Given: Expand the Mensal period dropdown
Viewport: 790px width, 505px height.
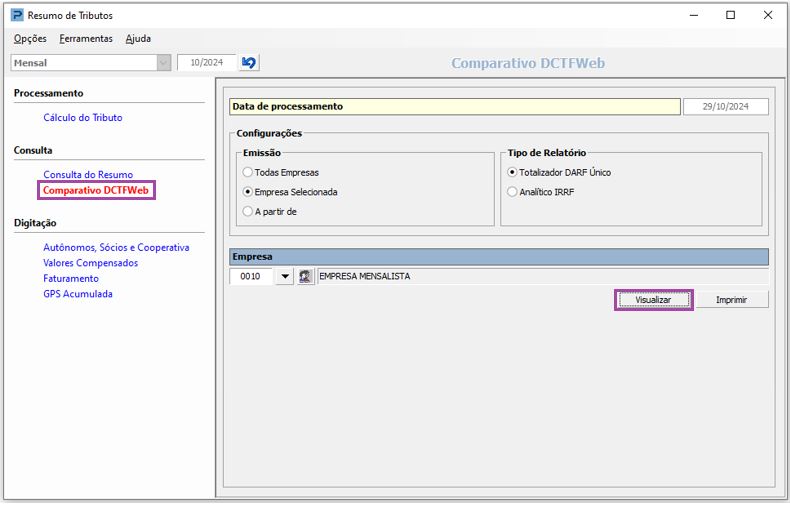Looking at the screenshot, I should pos(163,63).
